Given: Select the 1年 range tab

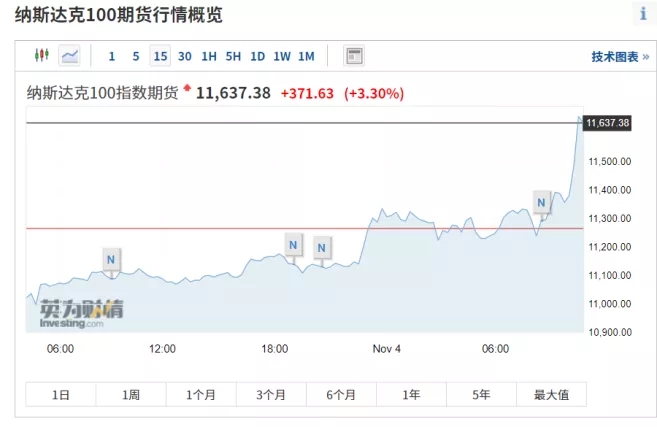Looking at the screenshot, I should click(411, 394).
